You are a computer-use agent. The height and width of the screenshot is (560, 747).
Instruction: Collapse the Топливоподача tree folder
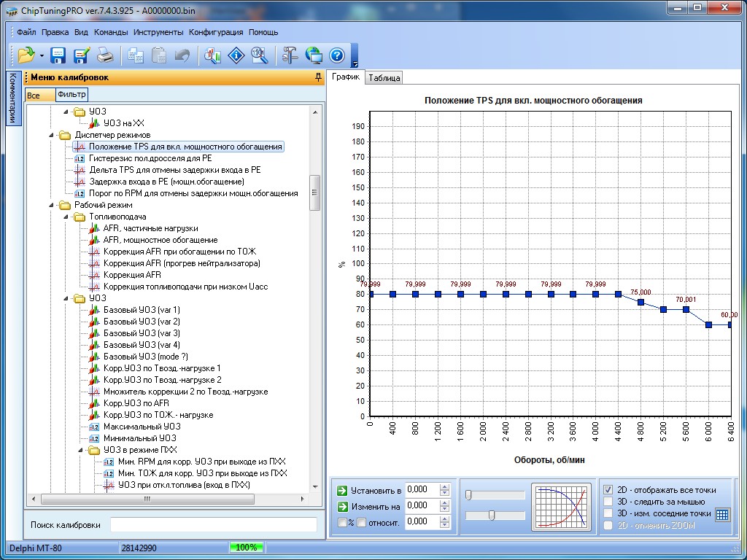(x=65, y=217)
